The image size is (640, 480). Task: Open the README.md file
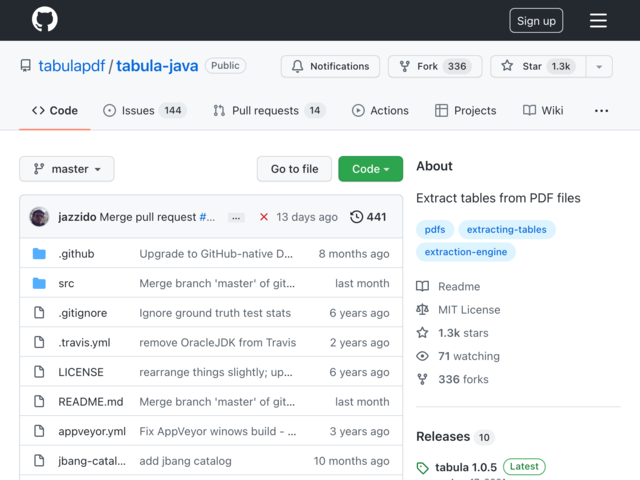91,402
